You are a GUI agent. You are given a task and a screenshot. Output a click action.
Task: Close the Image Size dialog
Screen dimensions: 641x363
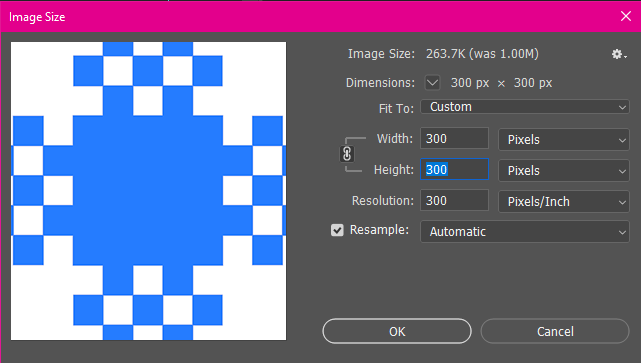[626, 16]
